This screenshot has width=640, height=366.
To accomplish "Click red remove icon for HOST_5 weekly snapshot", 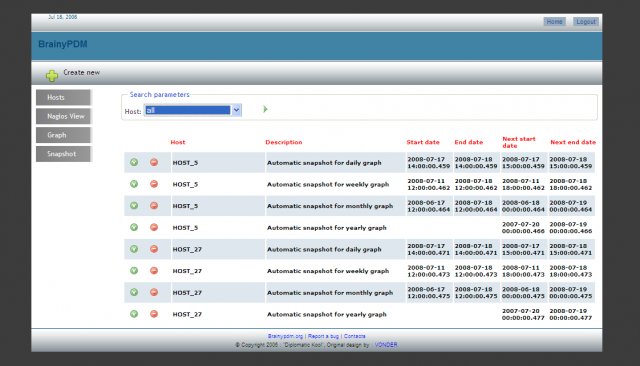I will (154, 184).
